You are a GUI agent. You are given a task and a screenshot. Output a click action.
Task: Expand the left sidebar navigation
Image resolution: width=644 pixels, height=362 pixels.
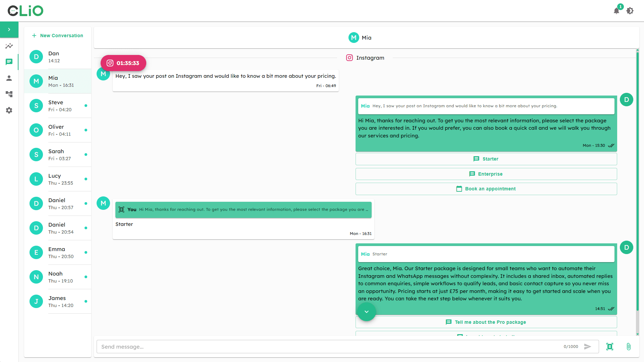tap(9, 29)
